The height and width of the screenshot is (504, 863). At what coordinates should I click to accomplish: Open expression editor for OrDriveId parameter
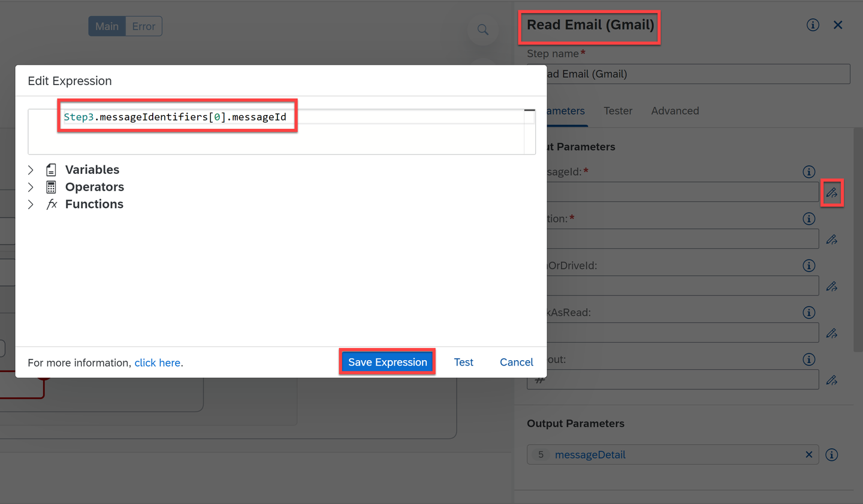tap(832, 286)
